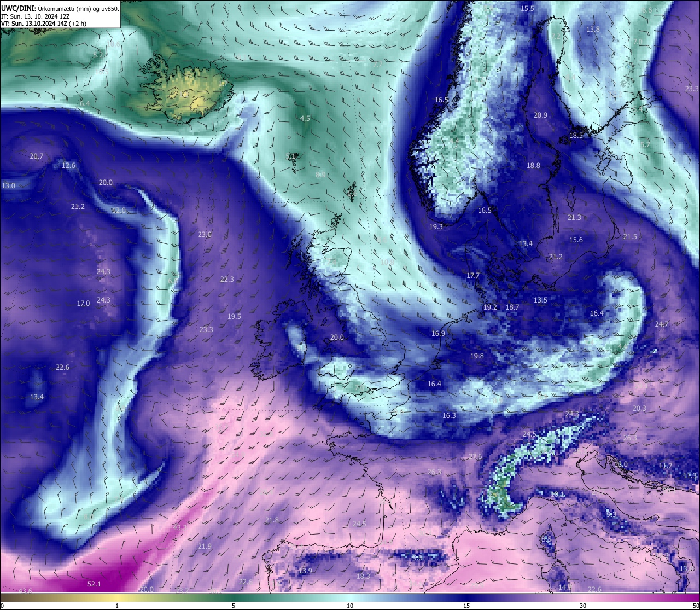Viewport: 700px width, 610px height.
Task: Click the 16.3 value over France
Action: [449, 415]
